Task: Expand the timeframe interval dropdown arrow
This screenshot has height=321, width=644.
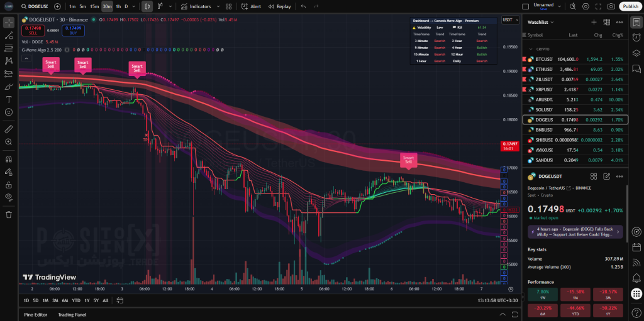Action: pyautogui.click(x=134, y=6)
